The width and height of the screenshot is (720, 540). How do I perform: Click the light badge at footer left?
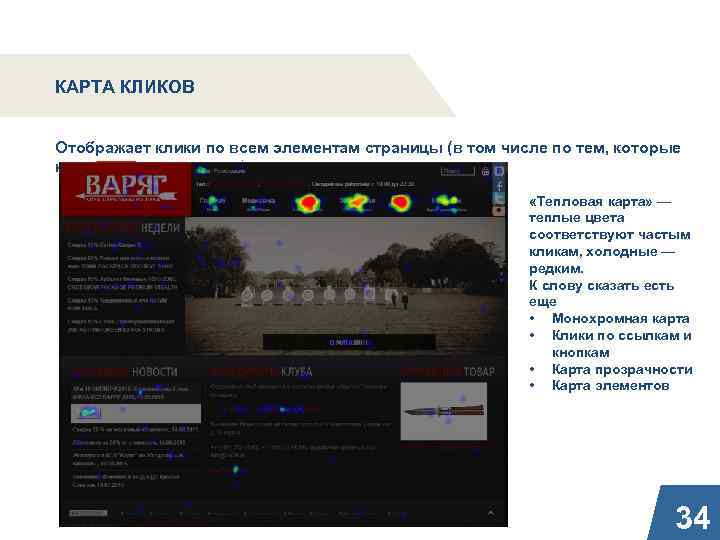(88, 513)
